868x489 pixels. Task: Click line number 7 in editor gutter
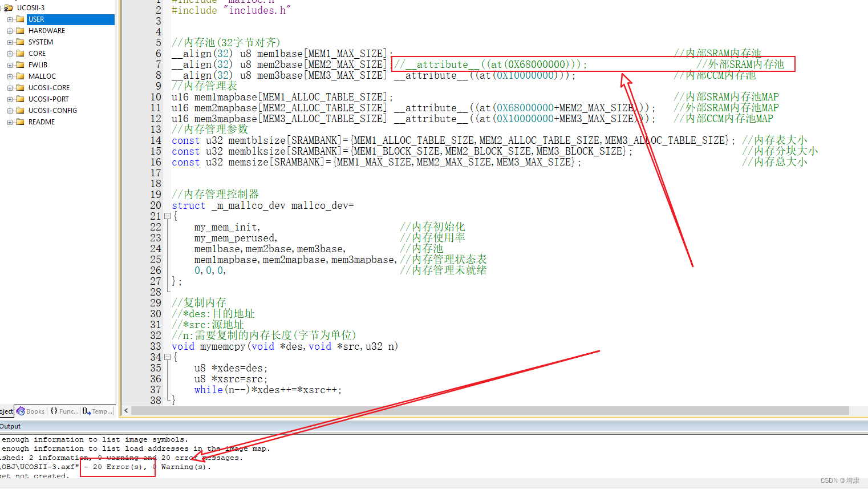coord(159,64)
